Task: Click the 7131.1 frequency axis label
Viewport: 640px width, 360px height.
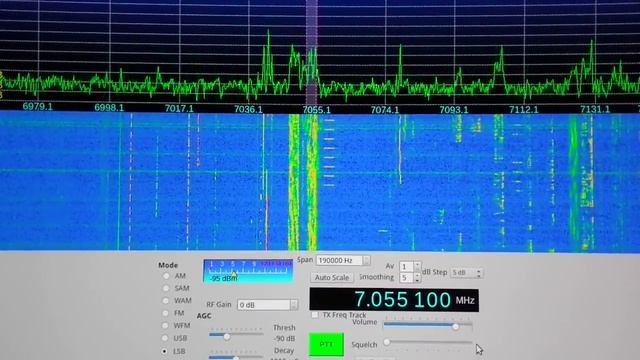Action: coord(595,109)
